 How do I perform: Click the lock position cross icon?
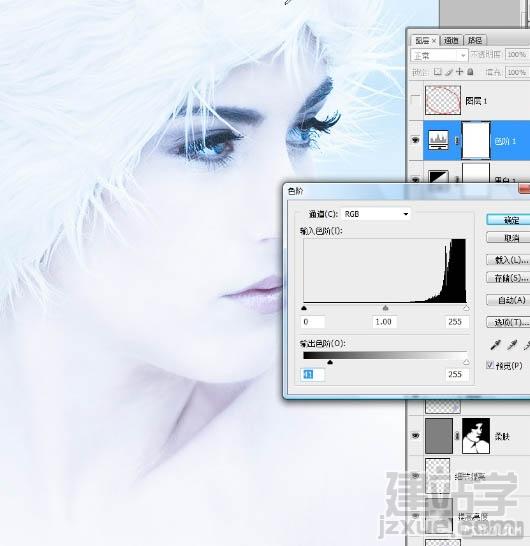pos(459,72)
